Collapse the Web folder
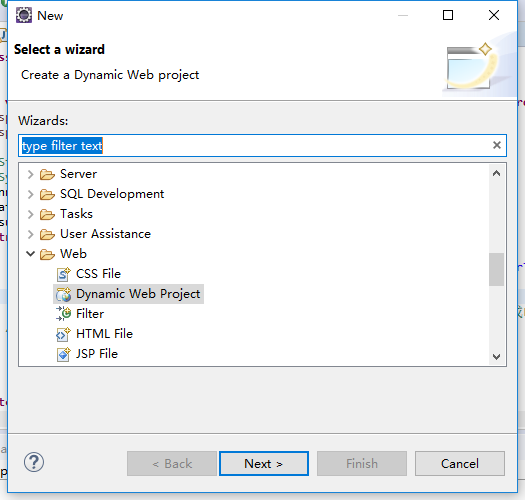525x500 pixels. [30, 254]
